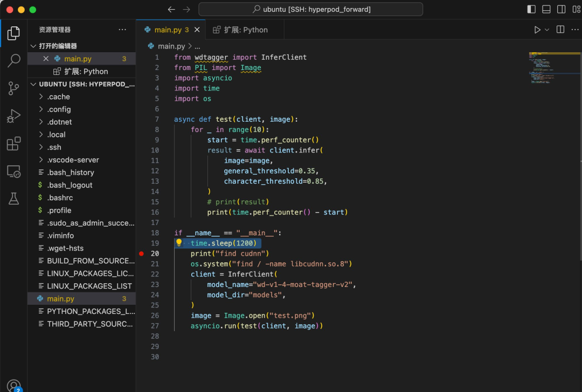Open the run options dropdown arrow
This screenshot has height=392, width=582.
[547, 30]
